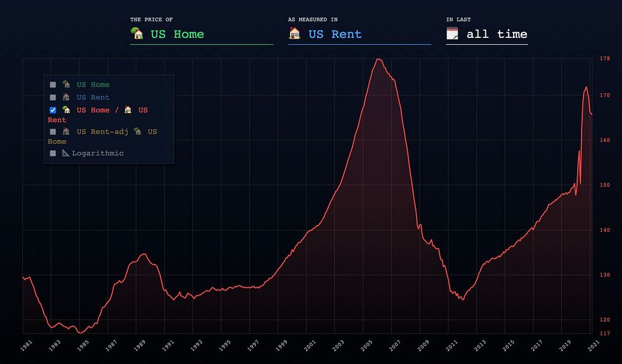Click the 'IN LAST' caption
The width and height of the screenshot is (622, 364).
pyautogui.click(x=458, y=19)
